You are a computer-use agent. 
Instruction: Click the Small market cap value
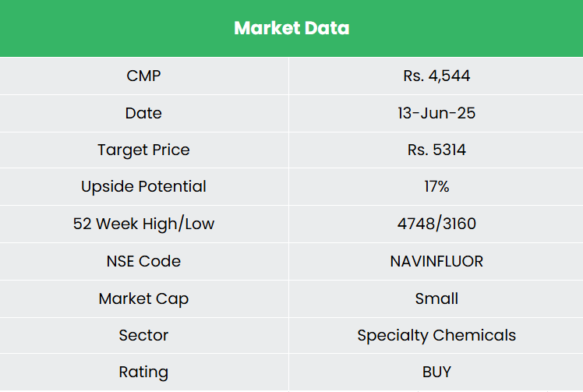436,298
